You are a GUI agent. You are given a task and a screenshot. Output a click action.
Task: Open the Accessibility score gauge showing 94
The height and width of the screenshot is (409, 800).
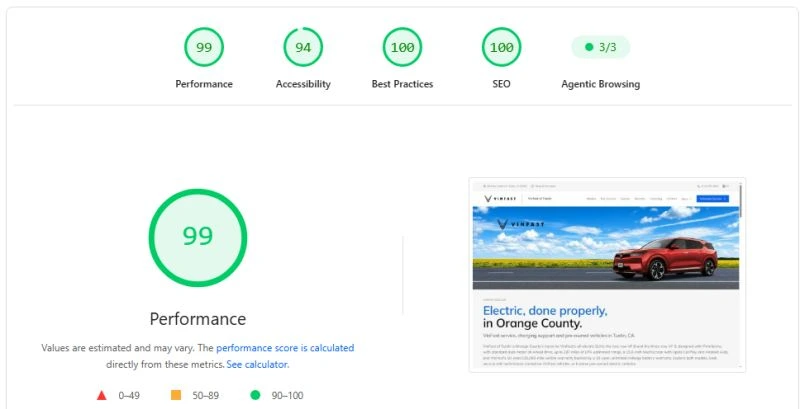pyautogui.click(x=303, y=47)
